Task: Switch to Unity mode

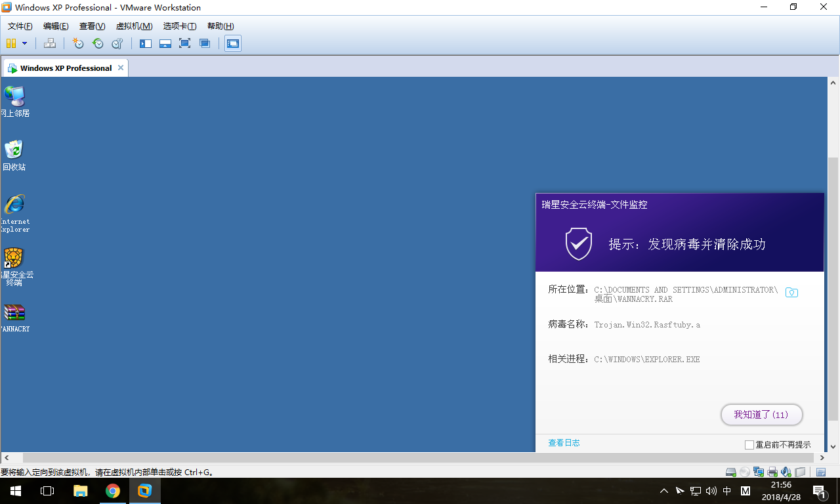Action: pyautogui.click(x=205, y=43)
